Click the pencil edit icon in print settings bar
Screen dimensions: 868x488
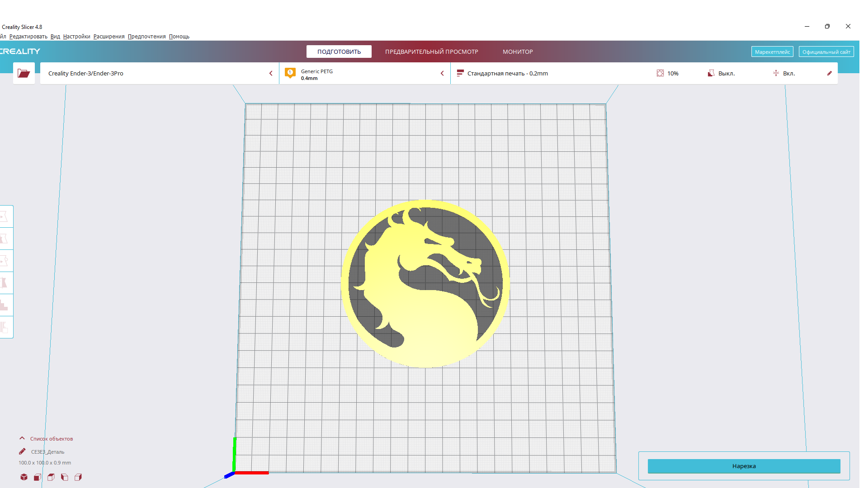829,73
